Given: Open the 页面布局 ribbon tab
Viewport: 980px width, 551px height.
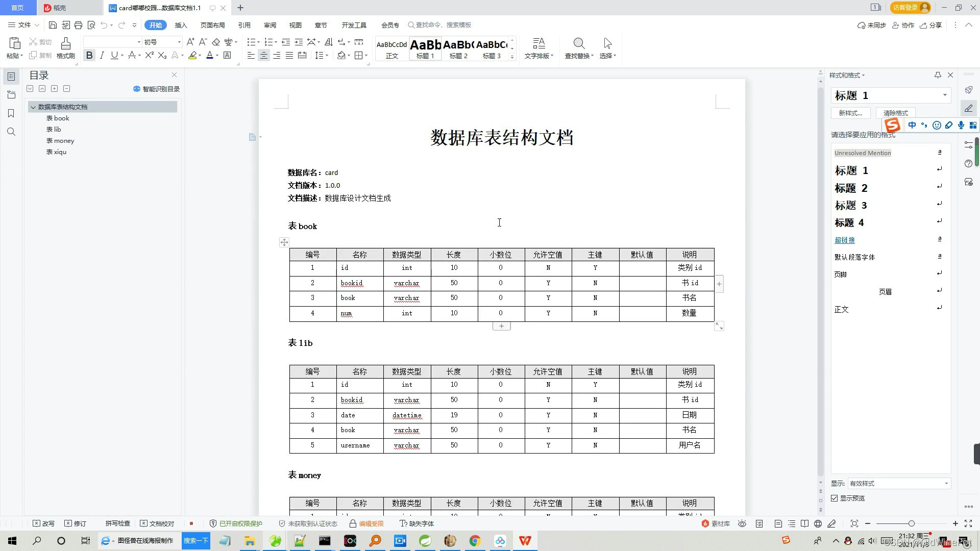Looking at the screenshot, I should [212, 25].
